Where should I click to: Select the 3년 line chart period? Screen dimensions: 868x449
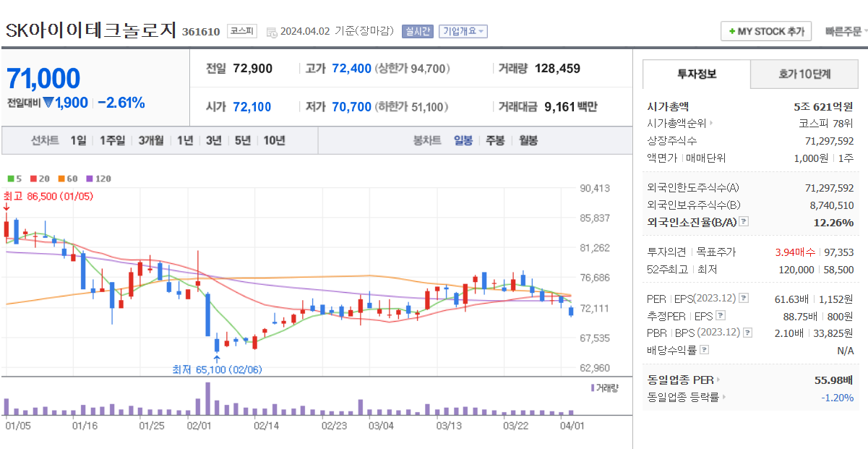(x=214, y=140)
